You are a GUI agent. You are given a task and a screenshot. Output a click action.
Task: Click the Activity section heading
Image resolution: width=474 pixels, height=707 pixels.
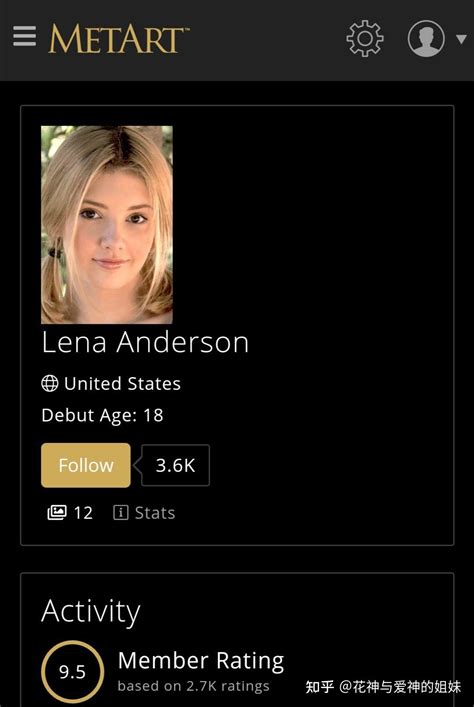coord(91,612)
